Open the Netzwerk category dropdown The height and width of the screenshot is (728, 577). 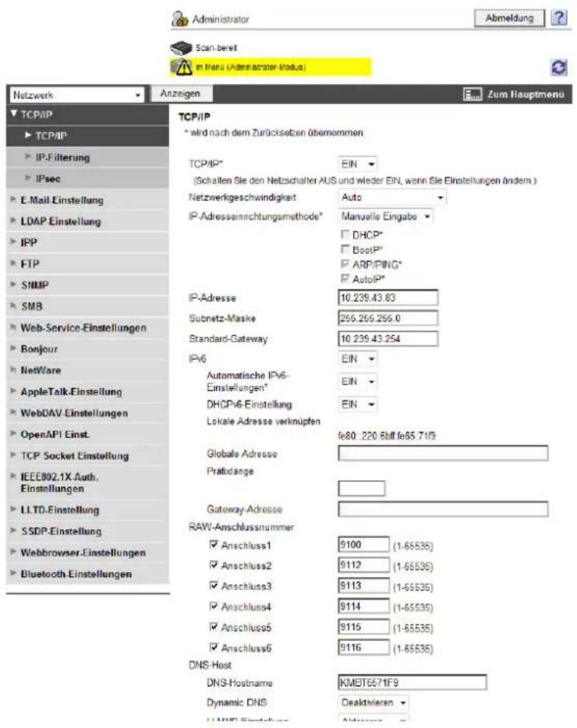(76, 95)
